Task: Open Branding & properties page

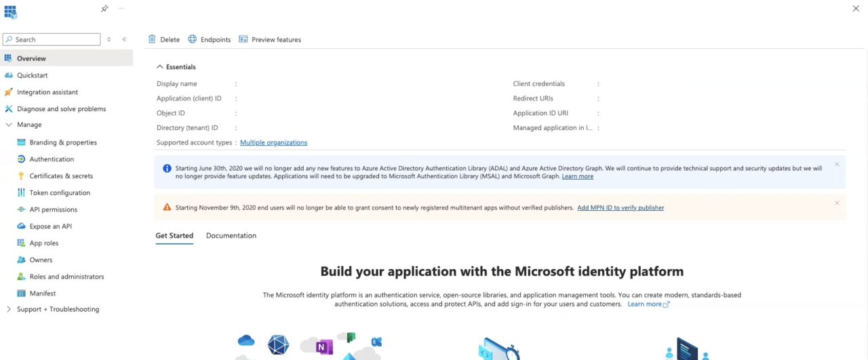Action: pyautogui.click(x=63, y=142)
